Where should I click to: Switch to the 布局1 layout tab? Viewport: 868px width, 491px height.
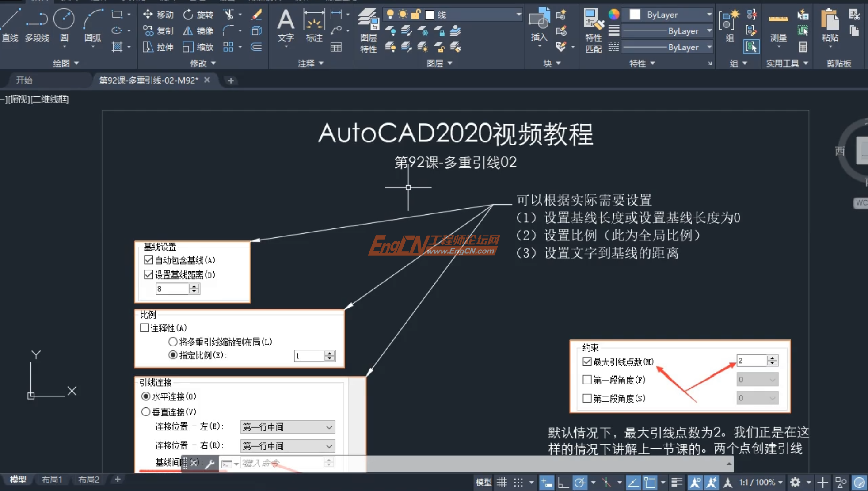(x=51, y=479)
